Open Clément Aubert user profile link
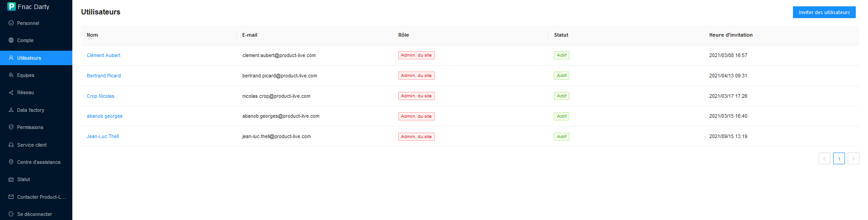This screenshot has width=868, height=220. pos(104,55)
